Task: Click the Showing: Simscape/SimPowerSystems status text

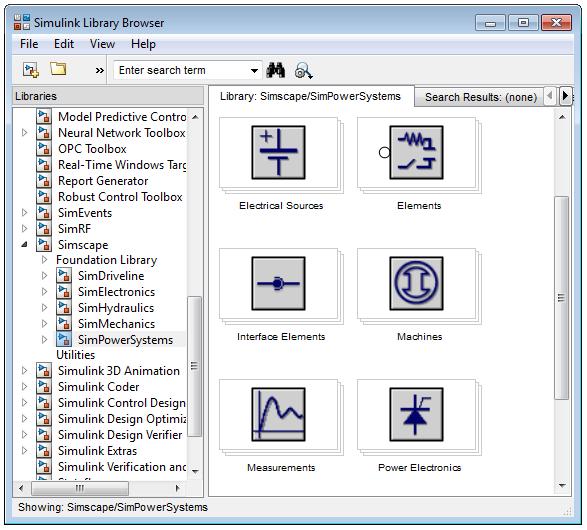Action: point(113,507)
